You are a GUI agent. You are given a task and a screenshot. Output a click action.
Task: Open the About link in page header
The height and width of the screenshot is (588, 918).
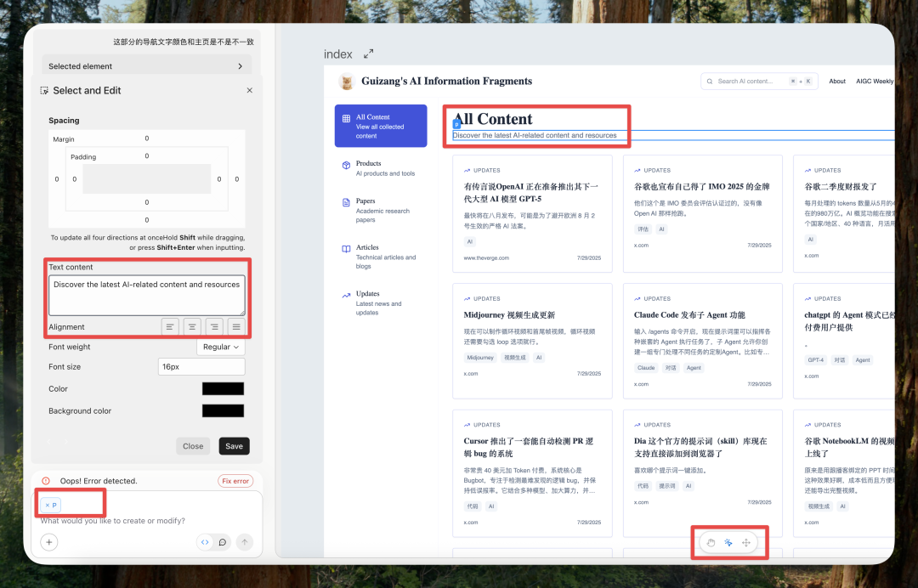pos(837,82)
